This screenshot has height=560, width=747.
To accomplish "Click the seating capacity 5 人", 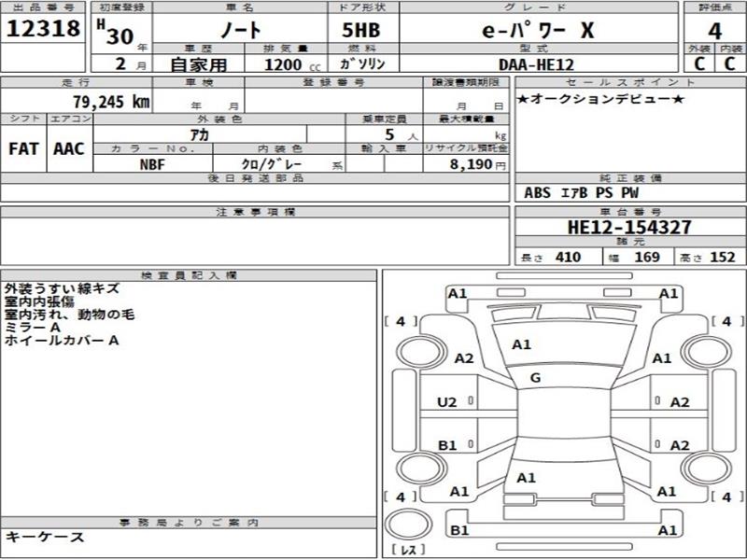I will pyautogui.click(x=401, y=135).
